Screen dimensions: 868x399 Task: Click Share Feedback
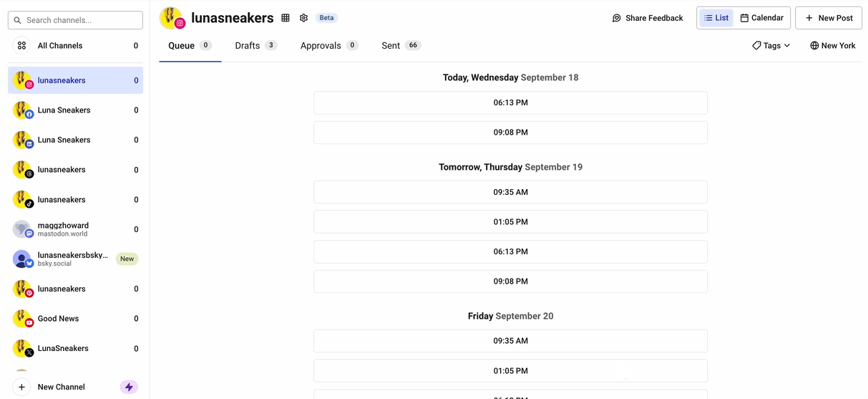tap(648, 18)
